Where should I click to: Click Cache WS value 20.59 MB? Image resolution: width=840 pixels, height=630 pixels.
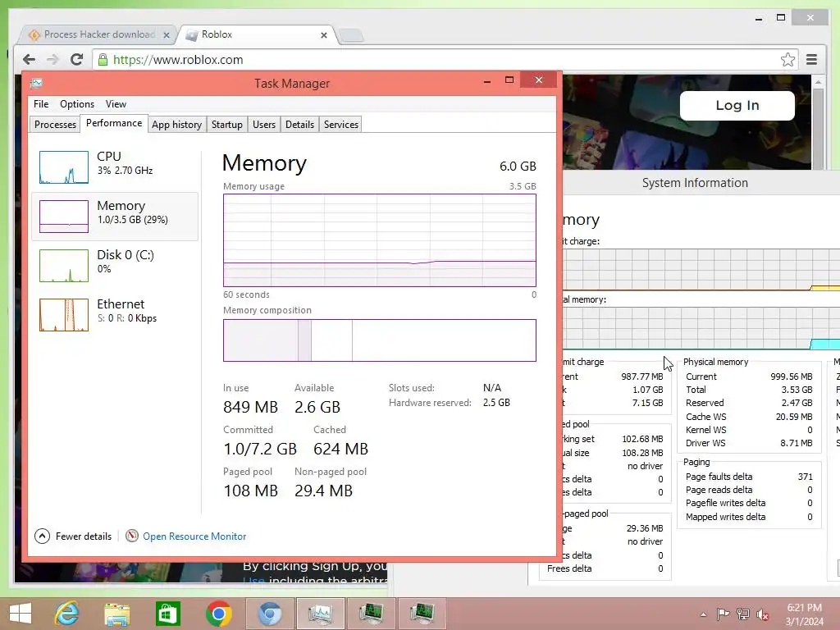click(x=794, y=416)
